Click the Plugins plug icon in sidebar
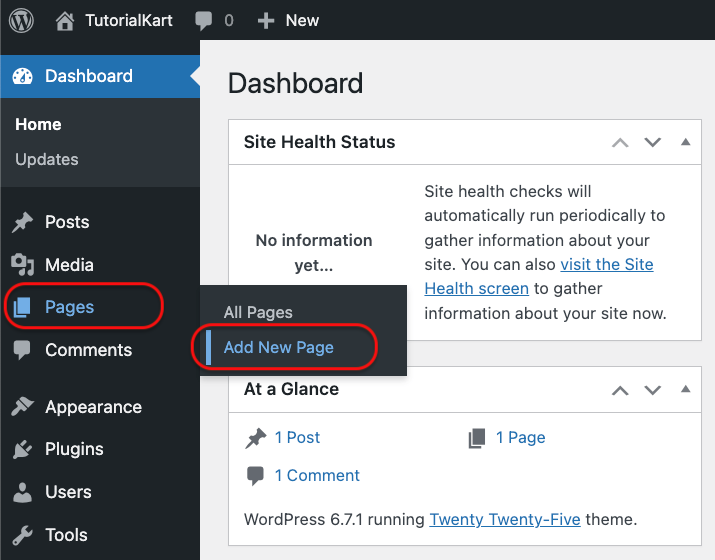 tap(22, 449)
